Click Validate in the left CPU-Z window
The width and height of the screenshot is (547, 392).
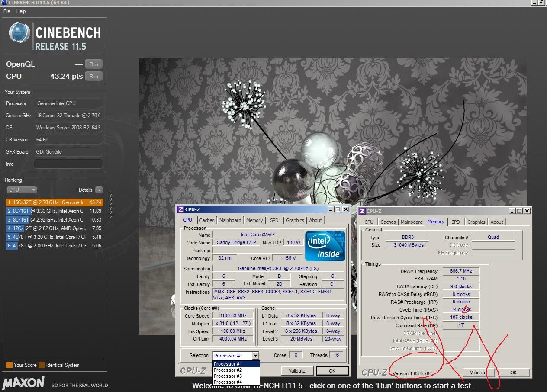click(x=297, y=371)
